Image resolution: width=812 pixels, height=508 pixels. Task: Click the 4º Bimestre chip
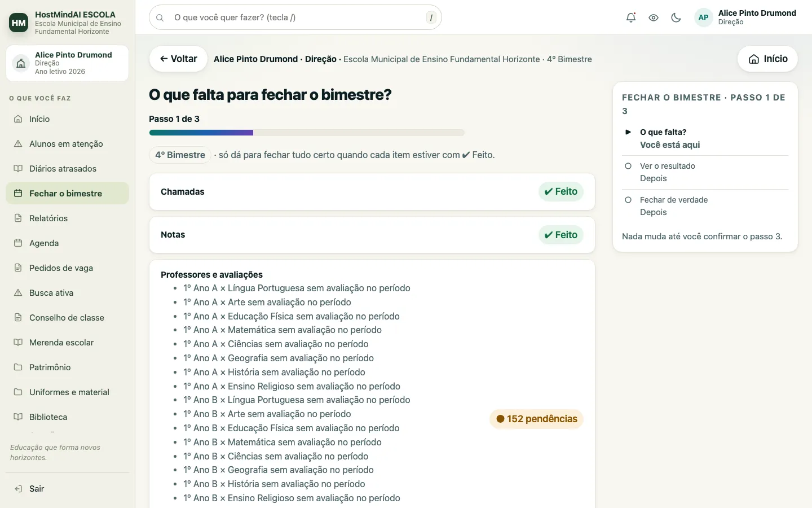[x=180, y=155]
